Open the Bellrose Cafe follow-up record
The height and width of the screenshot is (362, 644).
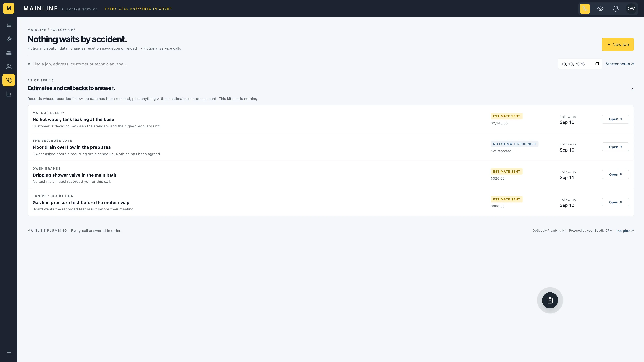615,147
